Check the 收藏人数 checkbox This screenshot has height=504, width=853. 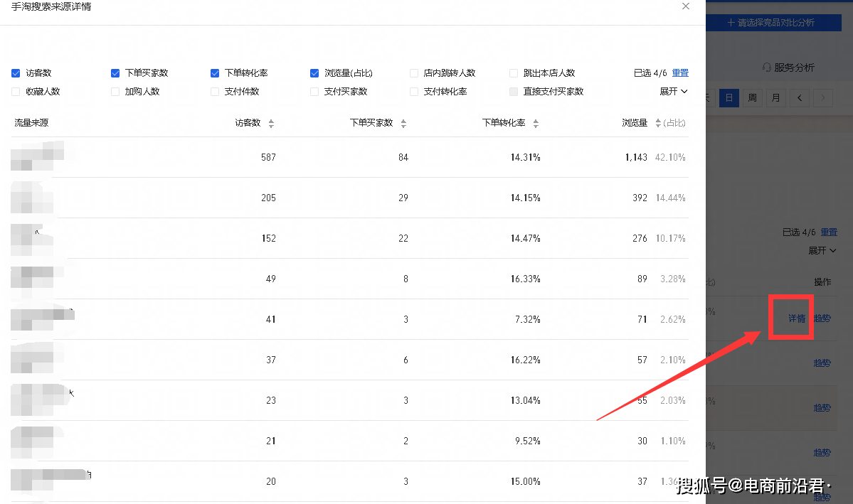pyautogui.click(x=16, y=91)
